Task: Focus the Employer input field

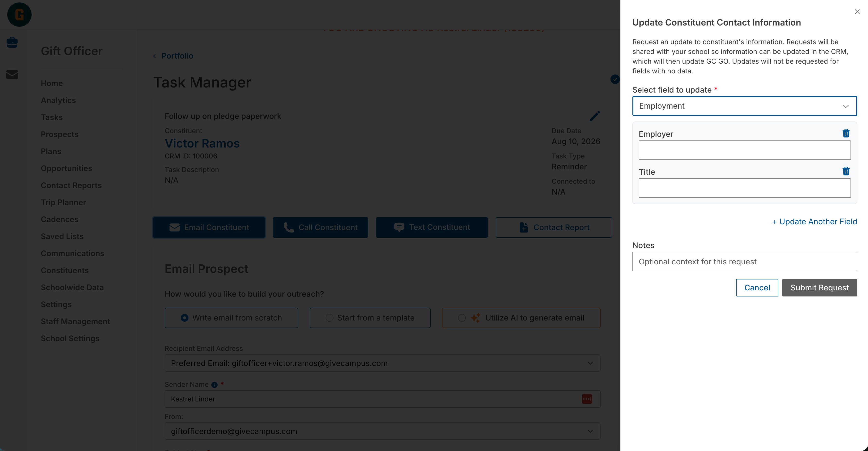Action: [x=744, y=150]
